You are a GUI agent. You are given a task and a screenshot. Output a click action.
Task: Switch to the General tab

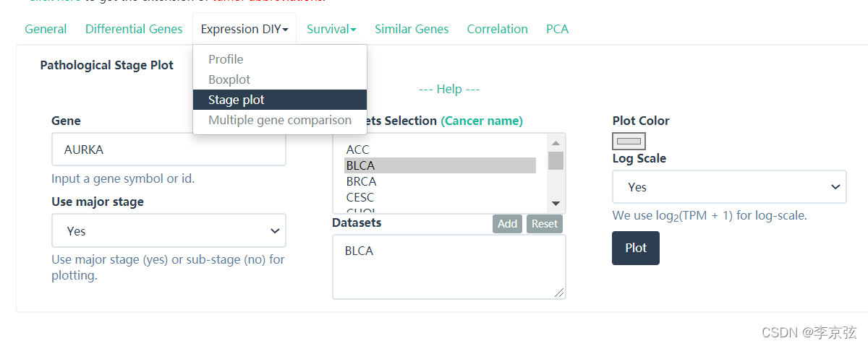click(x=46, y=30)
